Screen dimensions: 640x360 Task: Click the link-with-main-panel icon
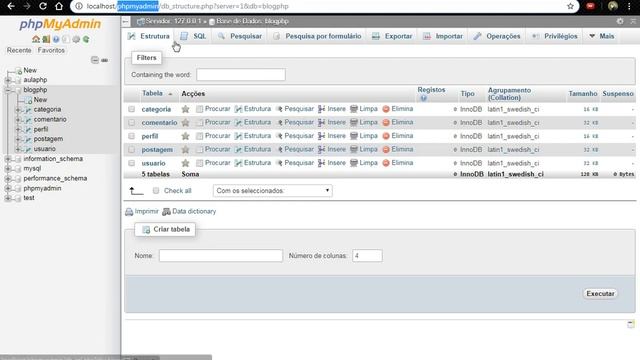104,60
